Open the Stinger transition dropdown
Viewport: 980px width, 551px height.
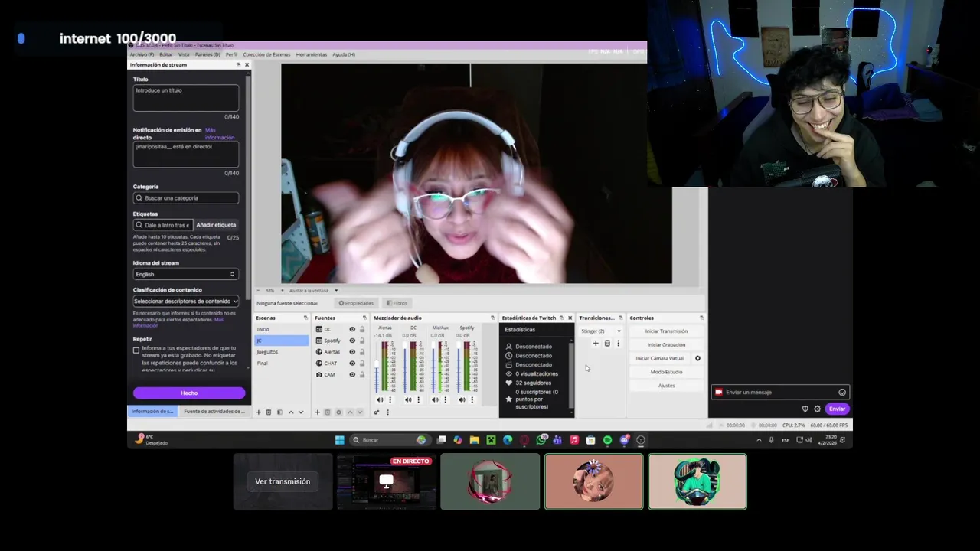click(601, 331)
